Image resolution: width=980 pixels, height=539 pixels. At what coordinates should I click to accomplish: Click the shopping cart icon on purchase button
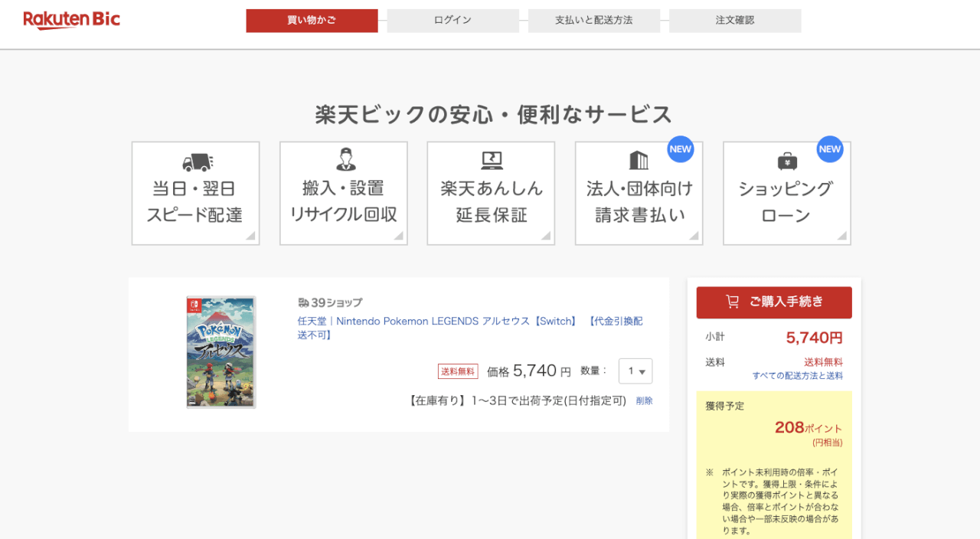click(x=733, y=302)
